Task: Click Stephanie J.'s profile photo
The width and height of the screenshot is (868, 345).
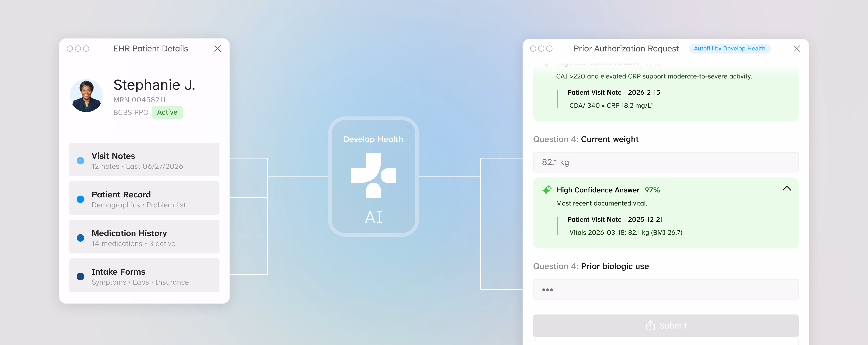Action: coord(86,96)
